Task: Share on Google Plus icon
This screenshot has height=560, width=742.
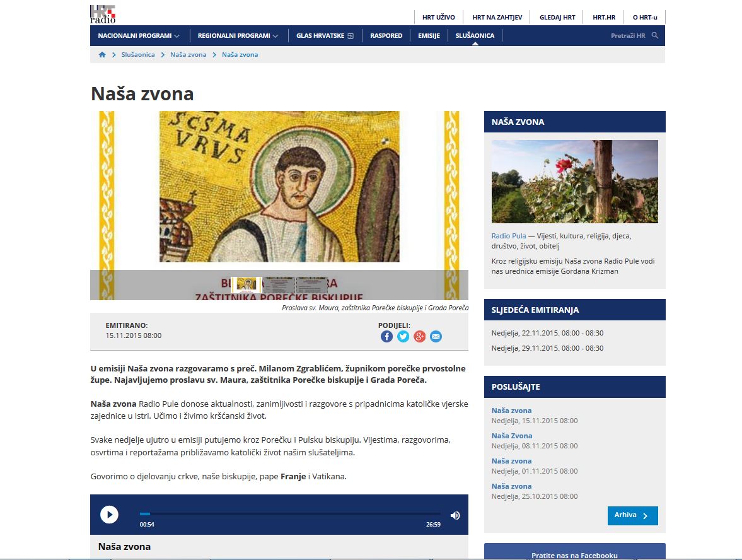Action: point(419,337)
